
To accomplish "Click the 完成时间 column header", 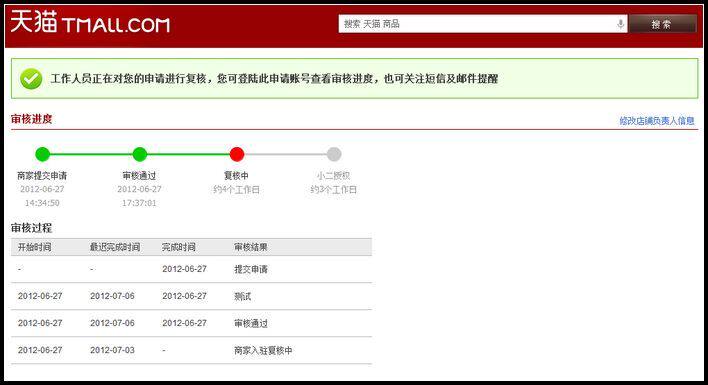I will coord(179,247).
